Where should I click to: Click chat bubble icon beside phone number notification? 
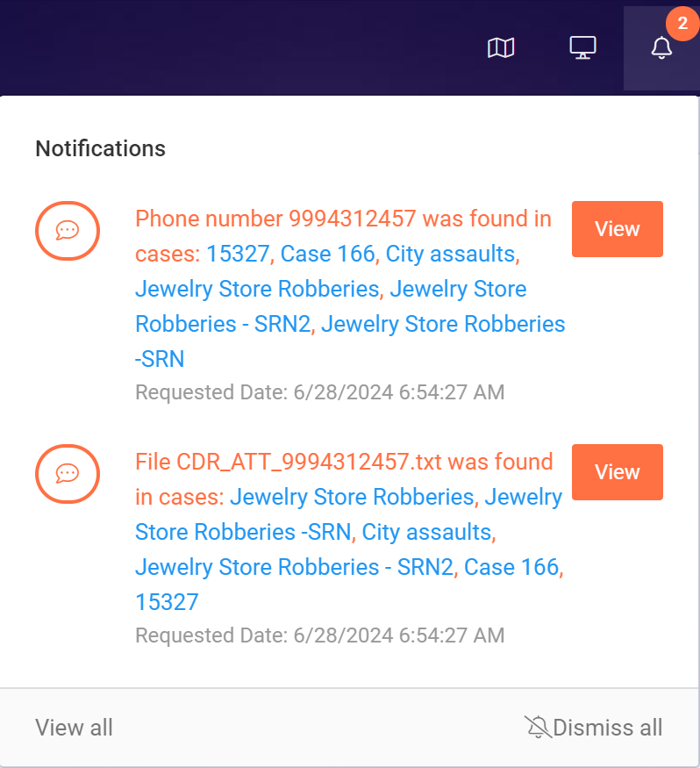tap(68, 231)
